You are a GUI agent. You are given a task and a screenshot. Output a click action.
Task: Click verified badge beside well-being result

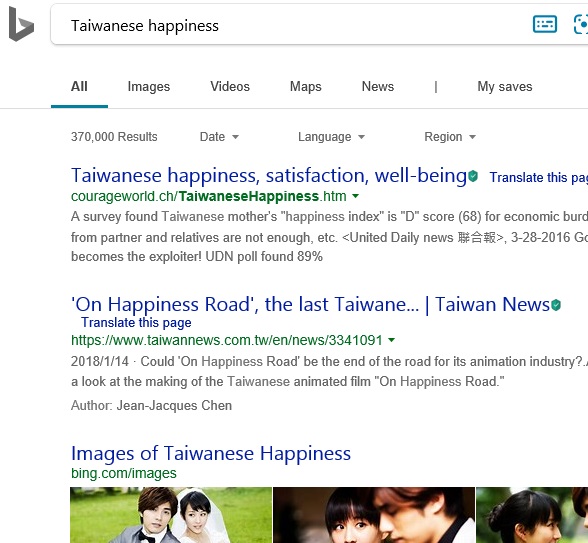coord(473,176)
